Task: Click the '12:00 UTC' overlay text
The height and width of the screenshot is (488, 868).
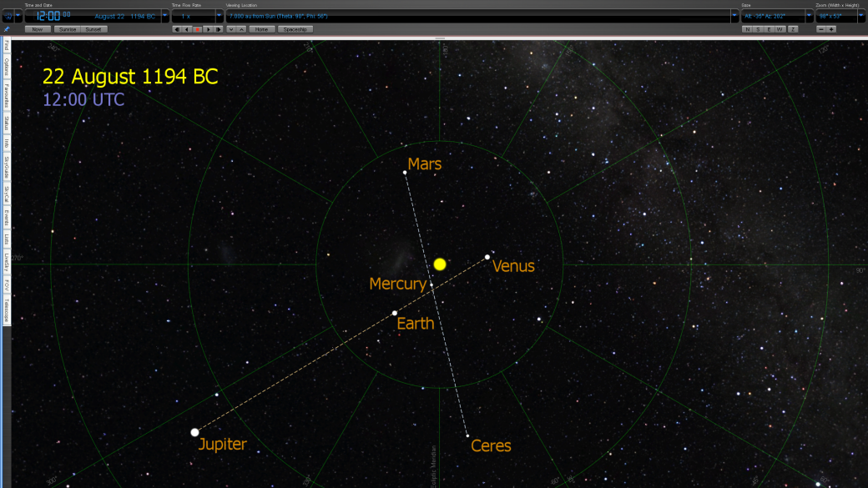Action: coord(83,99)
